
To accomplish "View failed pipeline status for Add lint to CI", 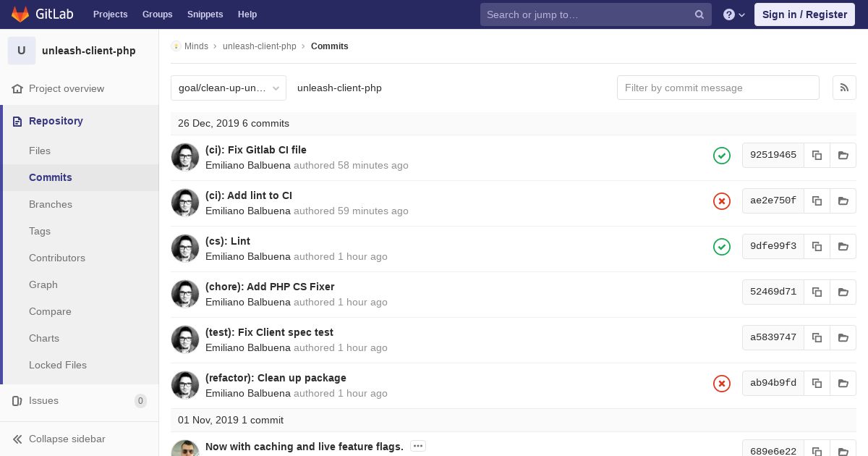I will [x=722, y=200].
